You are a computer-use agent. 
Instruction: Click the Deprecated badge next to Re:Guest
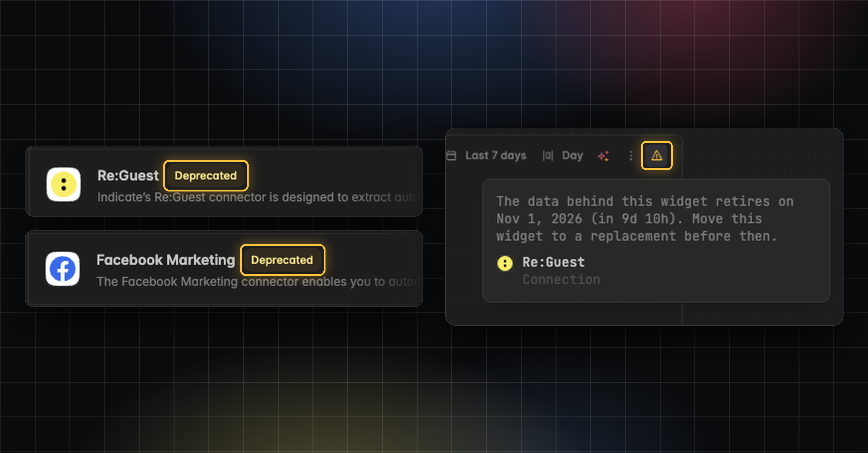206,175
